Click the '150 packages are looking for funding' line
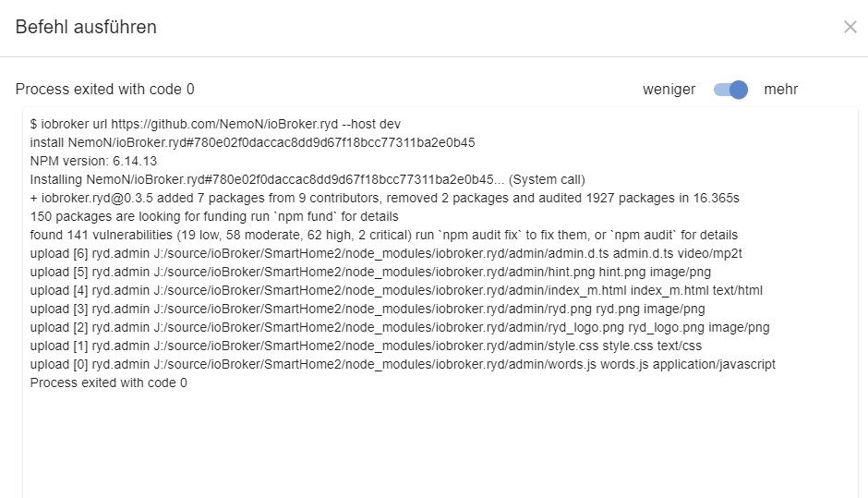 (214, 216)
